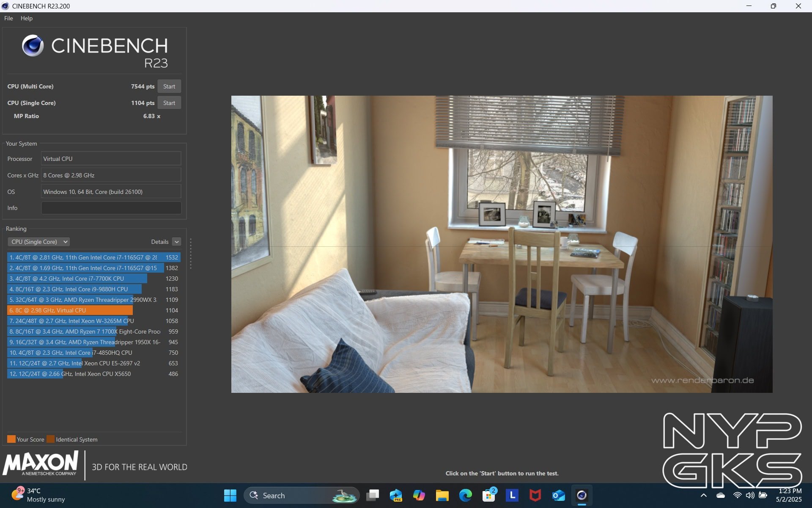
Task: Show hidden system tray icons
Action: click(x=704, y=495)
